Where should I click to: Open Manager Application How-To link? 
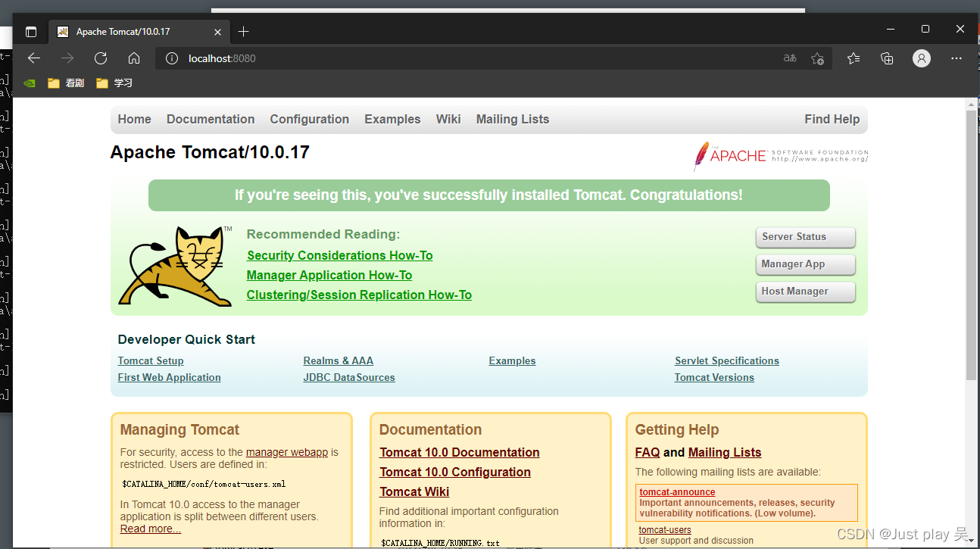click(x=329, y=276)
